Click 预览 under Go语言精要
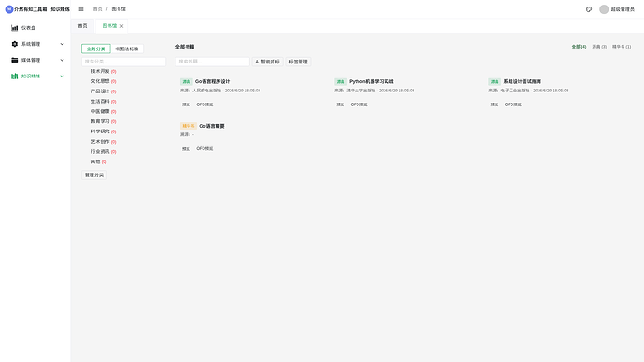 (x=186, y=149)
